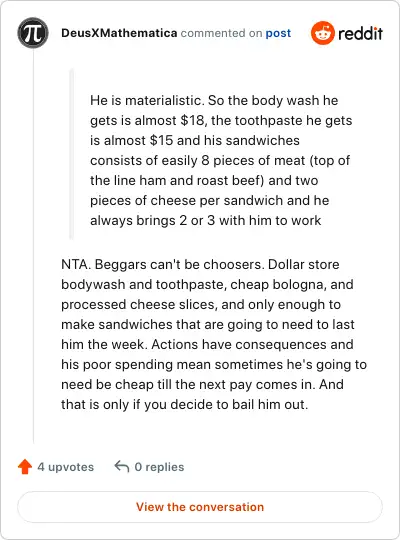
Task: Click the reply arrow icon
Action: click(122, 466)
